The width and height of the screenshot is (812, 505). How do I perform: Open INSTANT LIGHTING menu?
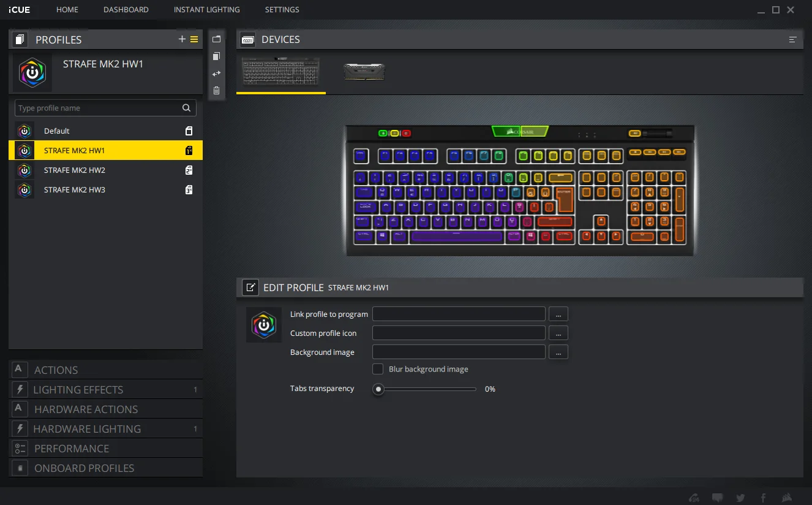[207, 10]
